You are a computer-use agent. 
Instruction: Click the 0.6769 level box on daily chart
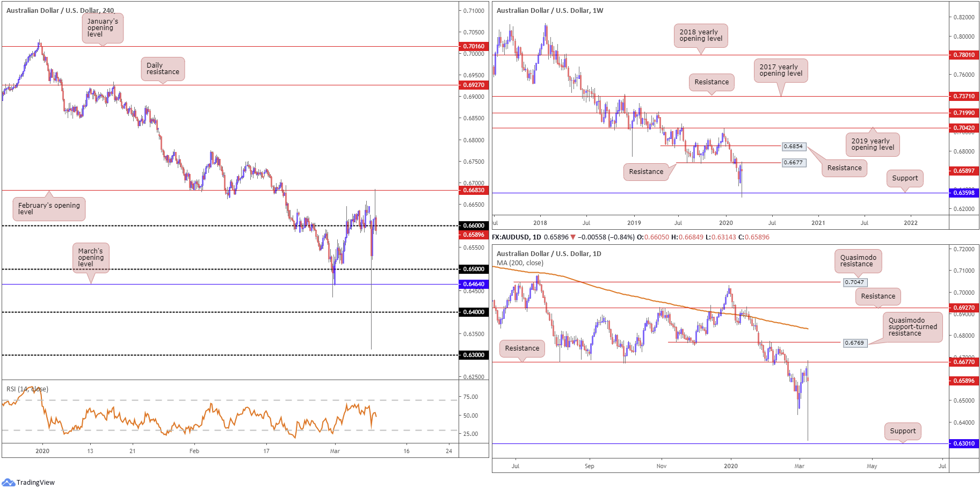tap(854, 343)
